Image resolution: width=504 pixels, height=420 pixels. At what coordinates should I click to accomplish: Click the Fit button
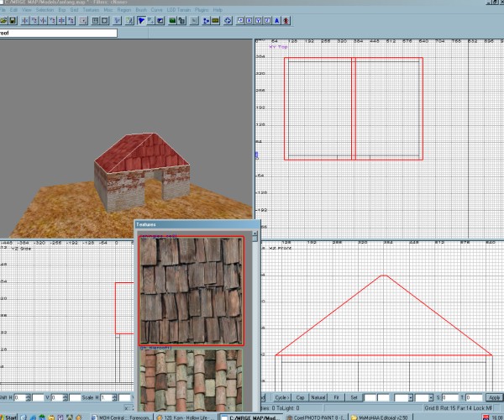point(336,396)
